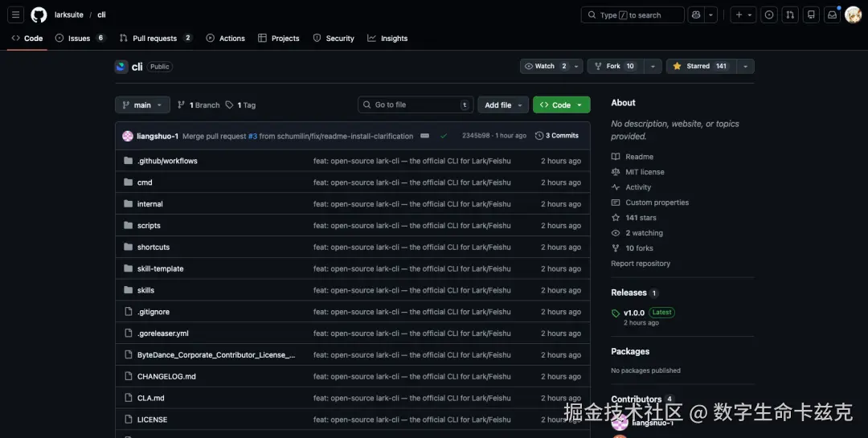
Task: Open the .goreleaser.yml file
Action: pos(162,334)
